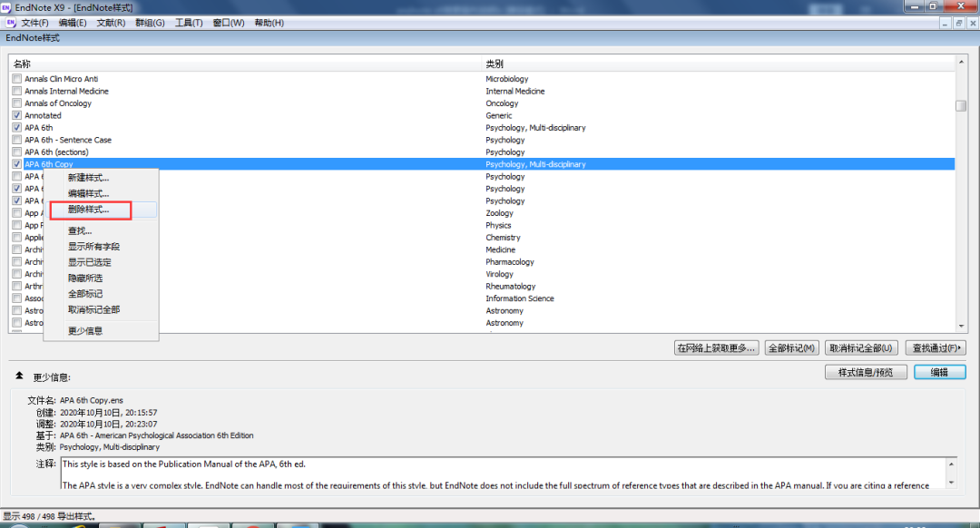Open the 工具(T) menu

coord(189,23)
